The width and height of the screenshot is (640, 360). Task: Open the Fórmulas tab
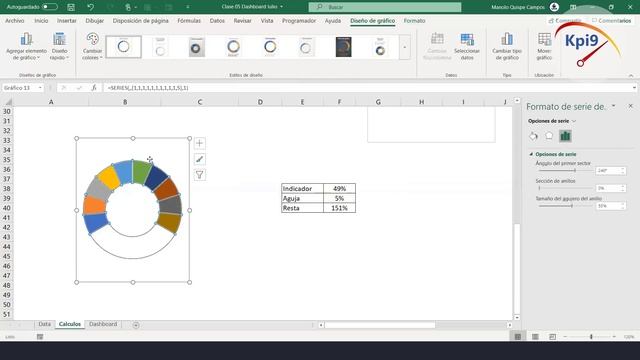pyautogui.click(x=189, y=20)
